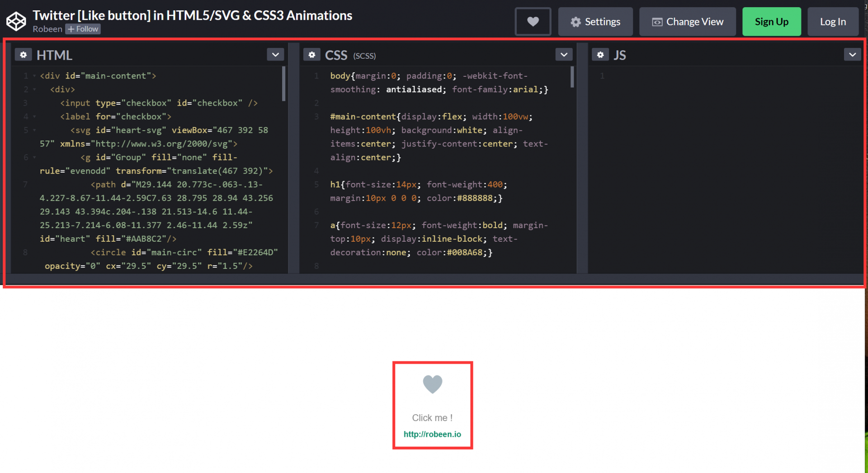This screenshot has height=473, width=868.
Task: Click the Settings gear button
Action: point(595,21)
